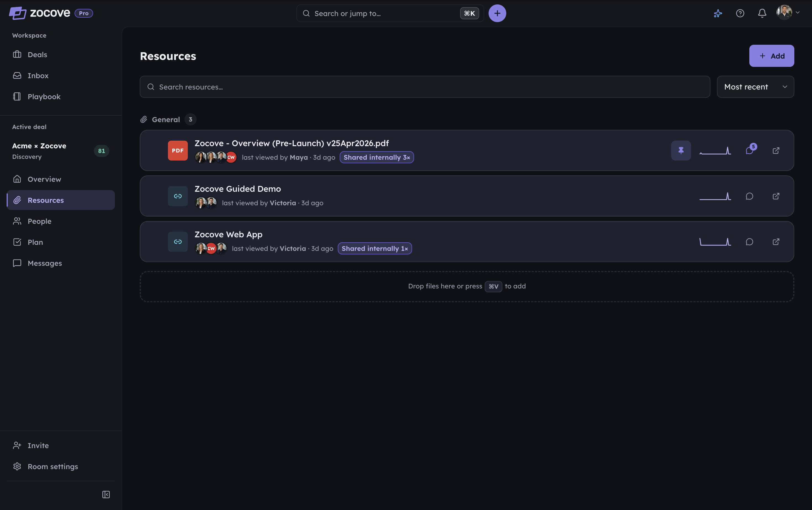The height and width of the screenshot is (510, 812).
Task: Click the Zocove Web App link icon
Action: (x=178, y=242)
